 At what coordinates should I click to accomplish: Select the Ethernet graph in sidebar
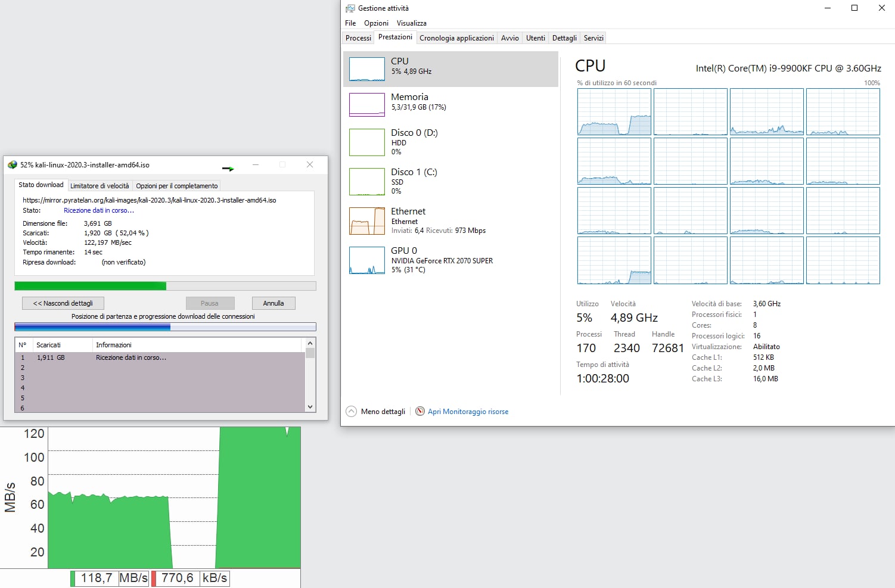pos(366,221)
